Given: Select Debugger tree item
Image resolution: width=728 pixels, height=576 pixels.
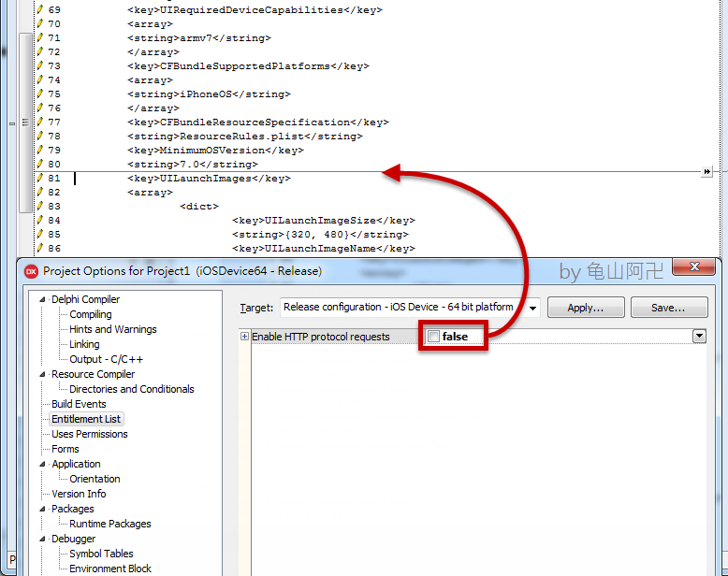Looking at the screenshot, I should (x=73, y=539).
